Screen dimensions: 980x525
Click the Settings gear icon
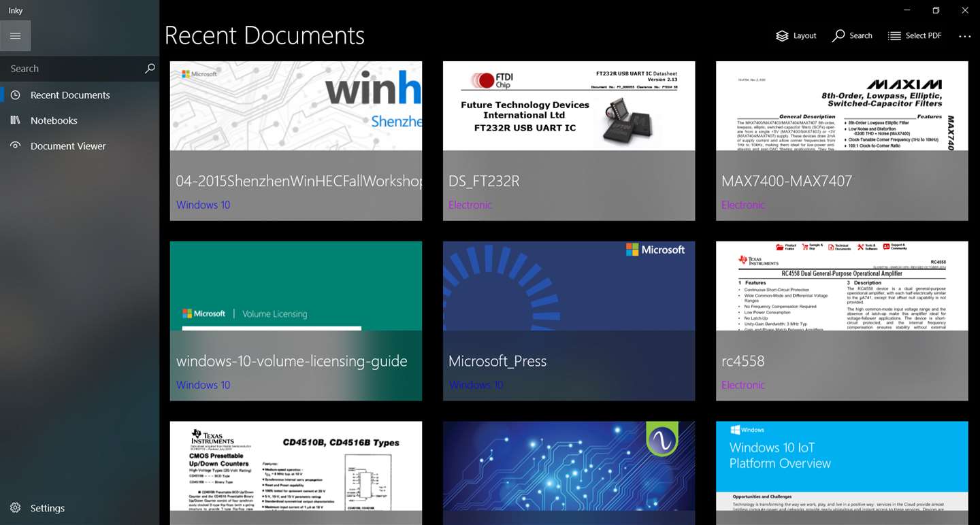pos(15,508)
